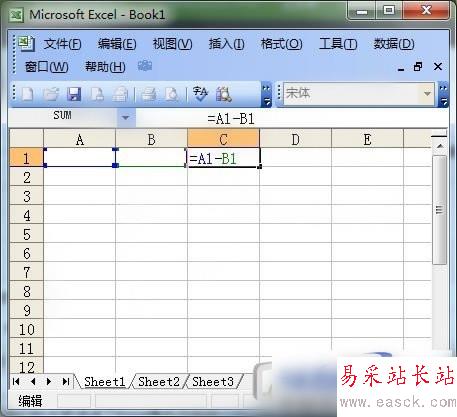Save the workbook with the floppy icon

(x=74, y=94)
